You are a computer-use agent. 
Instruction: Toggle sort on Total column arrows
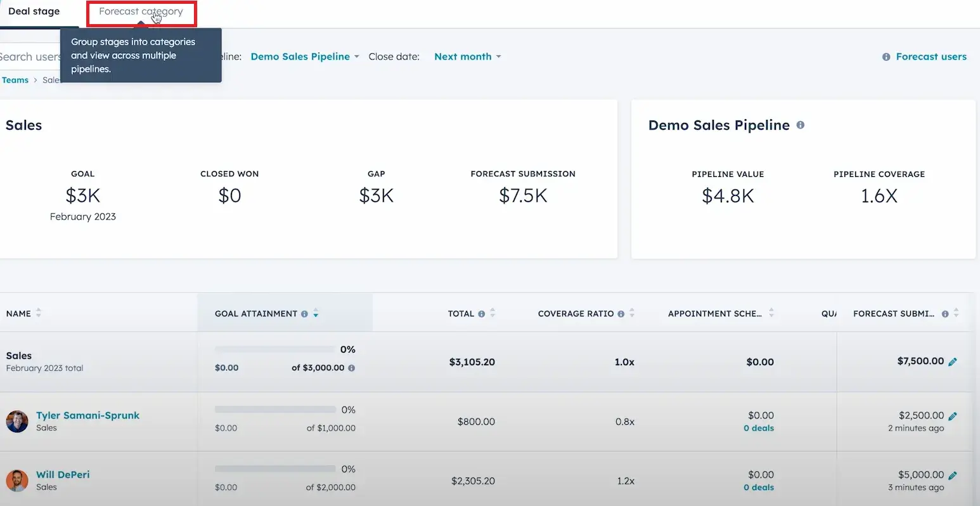tap(493, 313)
